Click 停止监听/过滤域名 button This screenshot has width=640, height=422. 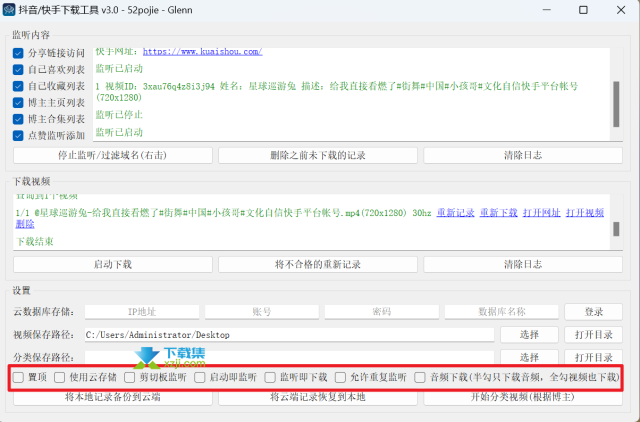click(x=113, y=155)
